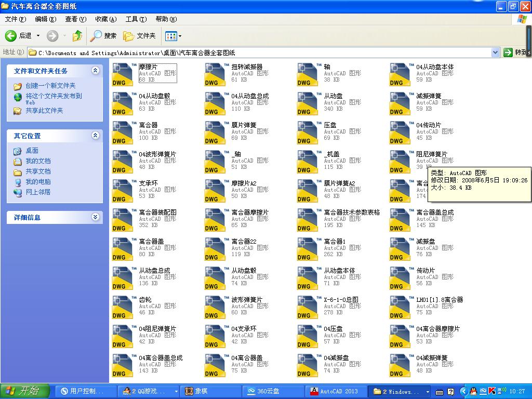Viewport: 532px width, 399px height.
Task: Select the 离合器装配图 DWG file icon
Action: click(123, 220)
